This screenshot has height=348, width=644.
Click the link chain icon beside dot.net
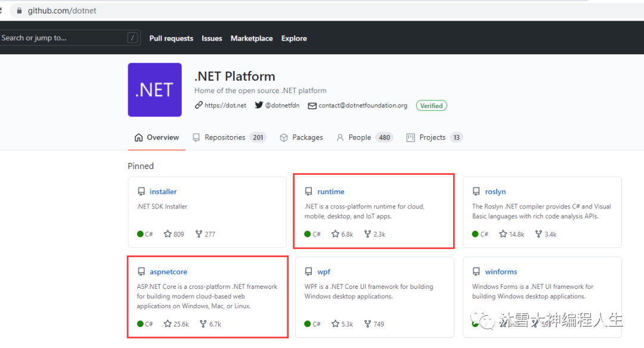point(199,105)
